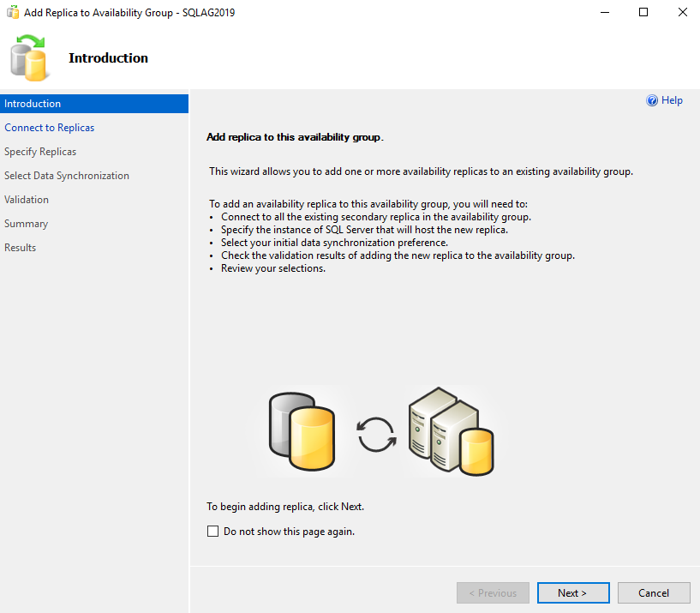The height and width of the screenshot is (613, 700).
Task: Open Select Data Synchronization step
Action: pyautogui.click(x=67, y=176)
